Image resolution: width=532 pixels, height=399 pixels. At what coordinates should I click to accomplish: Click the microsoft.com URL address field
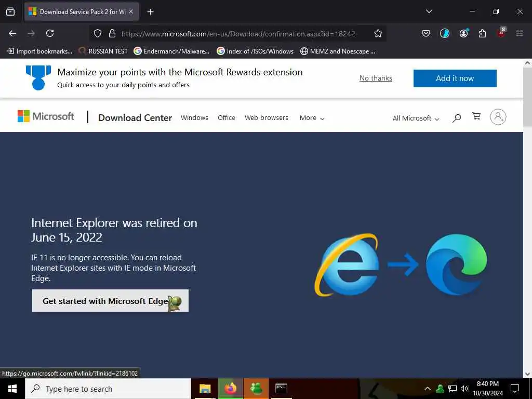click(x=238, y=34)
